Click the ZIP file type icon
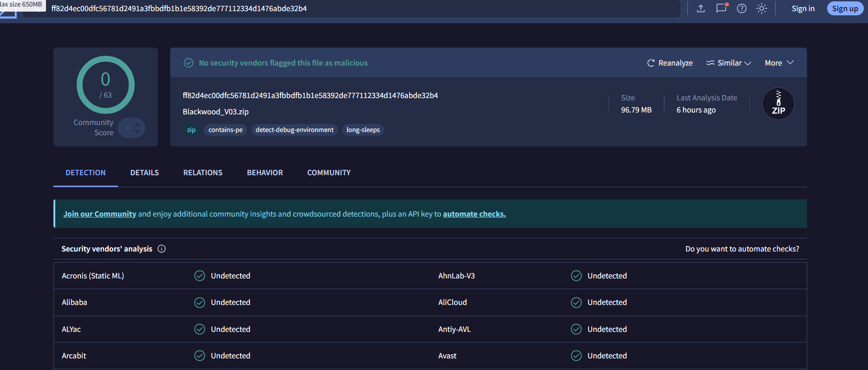 coord(778,104)
